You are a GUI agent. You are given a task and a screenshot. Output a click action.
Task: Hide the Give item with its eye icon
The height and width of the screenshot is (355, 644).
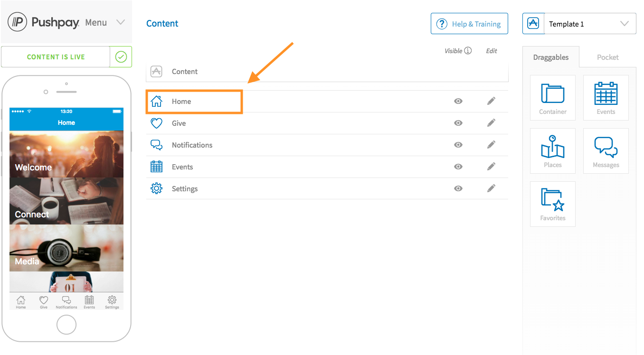coord(458,123)
